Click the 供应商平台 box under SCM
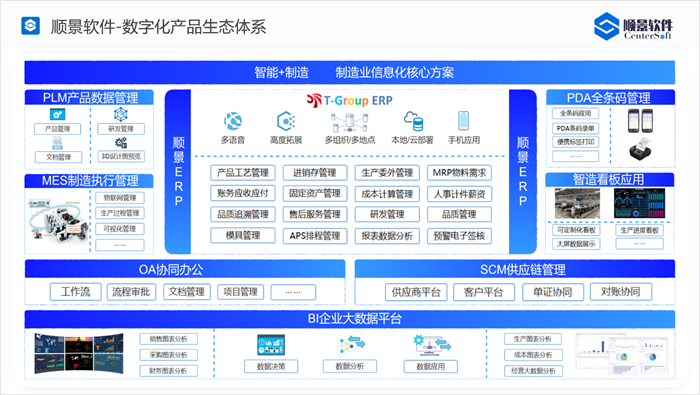 pos(416,292)
